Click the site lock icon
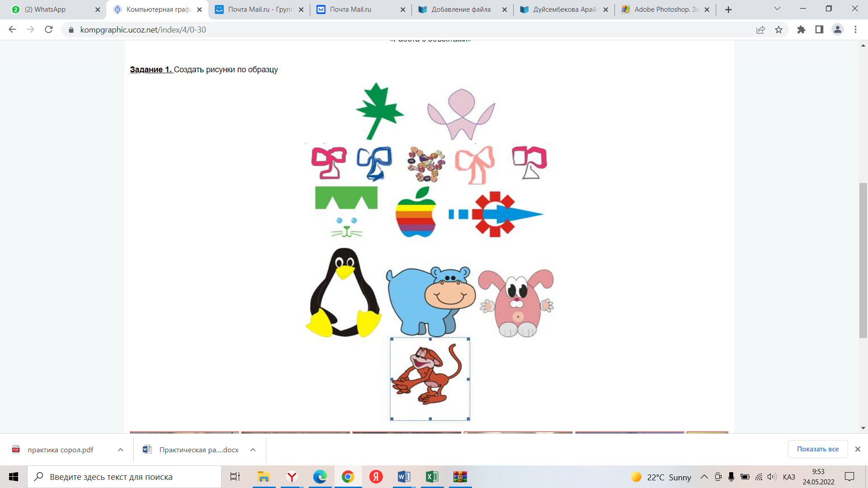 (71, 30)
